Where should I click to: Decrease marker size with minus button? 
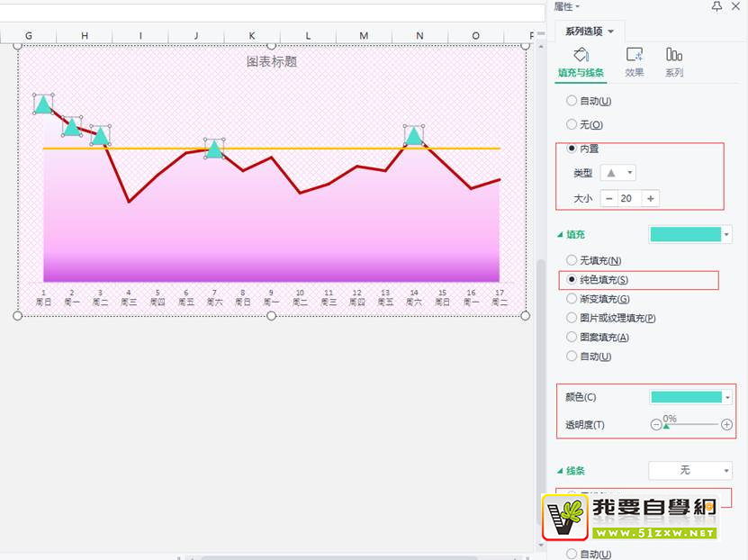(x=609, y=198)
